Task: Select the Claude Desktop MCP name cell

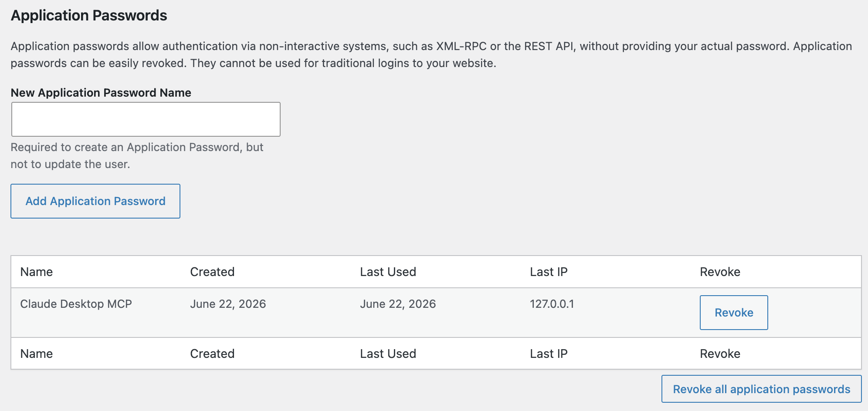Action: [76, 304]
